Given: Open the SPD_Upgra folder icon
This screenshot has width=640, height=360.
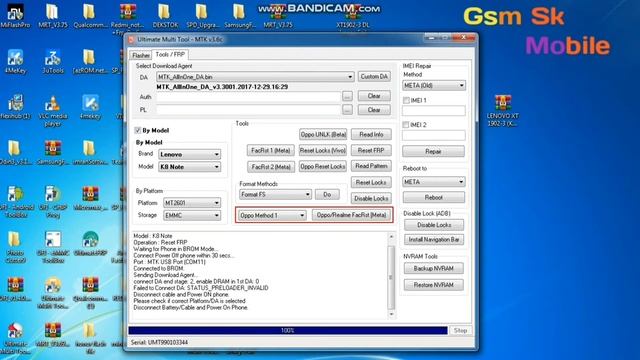Looking at the screenshot, I should (x=202, y=16).
